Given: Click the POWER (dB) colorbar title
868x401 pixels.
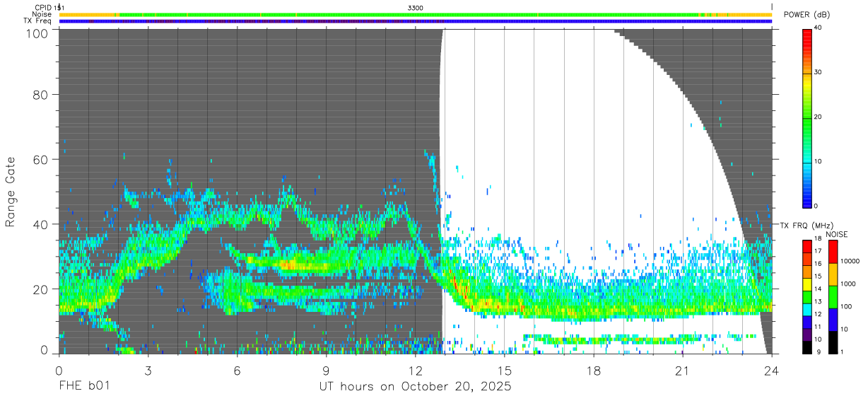Looking at the screenshot, I should (x=807, y=15).
